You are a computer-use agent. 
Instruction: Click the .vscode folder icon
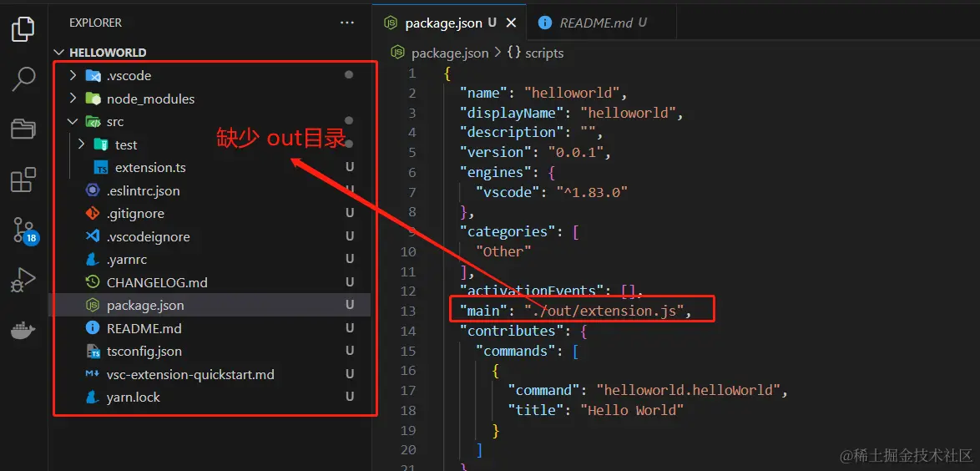[x=93, y=76]
